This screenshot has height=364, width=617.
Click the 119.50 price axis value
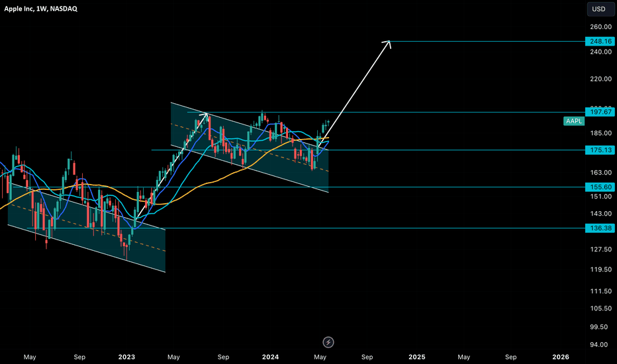tap(601, 269)
